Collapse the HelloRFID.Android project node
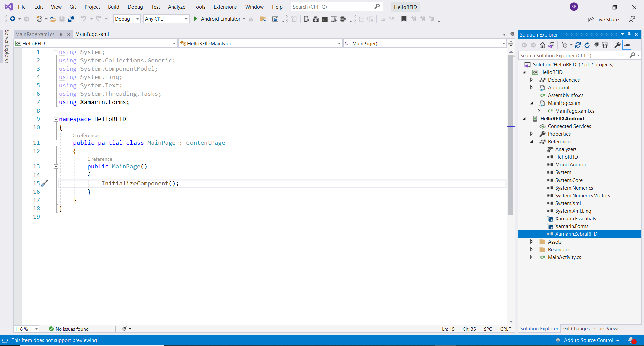Viewport: 644px width, 346px height. point(524,119)
